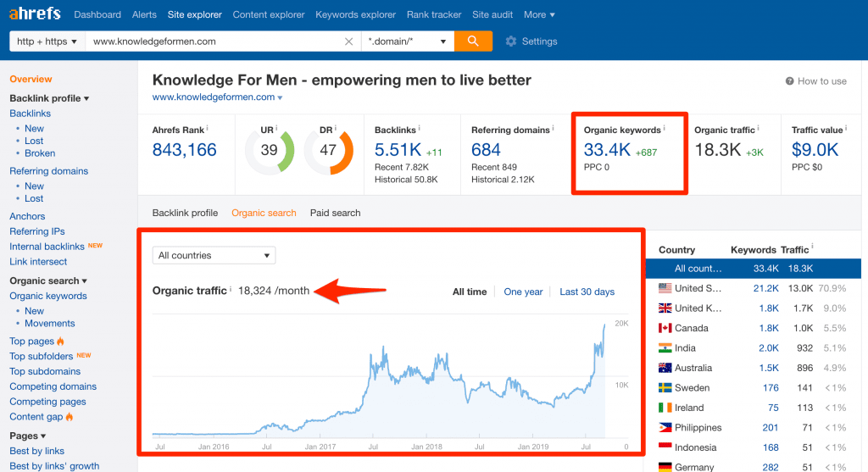
Task: Click the orange search magnifier button
Action: [x=473, y=41]
